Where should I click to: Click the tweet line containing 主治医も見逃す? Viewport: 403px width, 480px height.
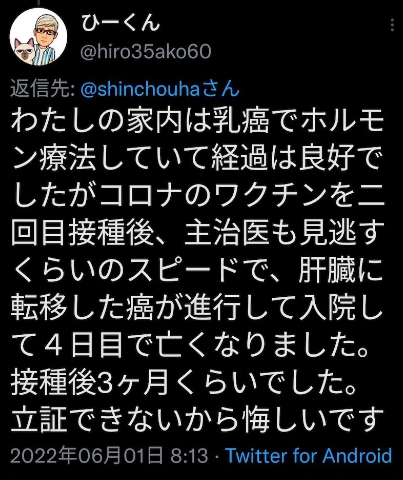click(197, 234)
